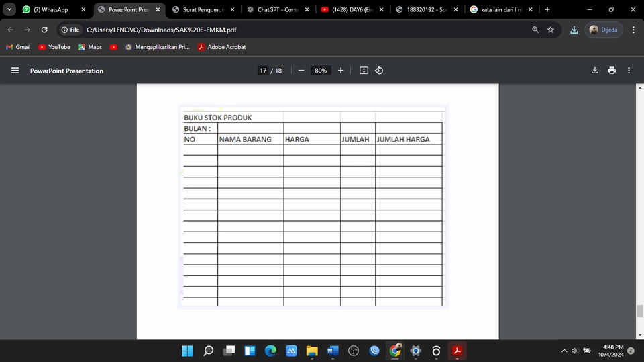This screenshot has width=644, height=362.
Task: Click the scrollbar up arrow
Action: tap(639, 87)
